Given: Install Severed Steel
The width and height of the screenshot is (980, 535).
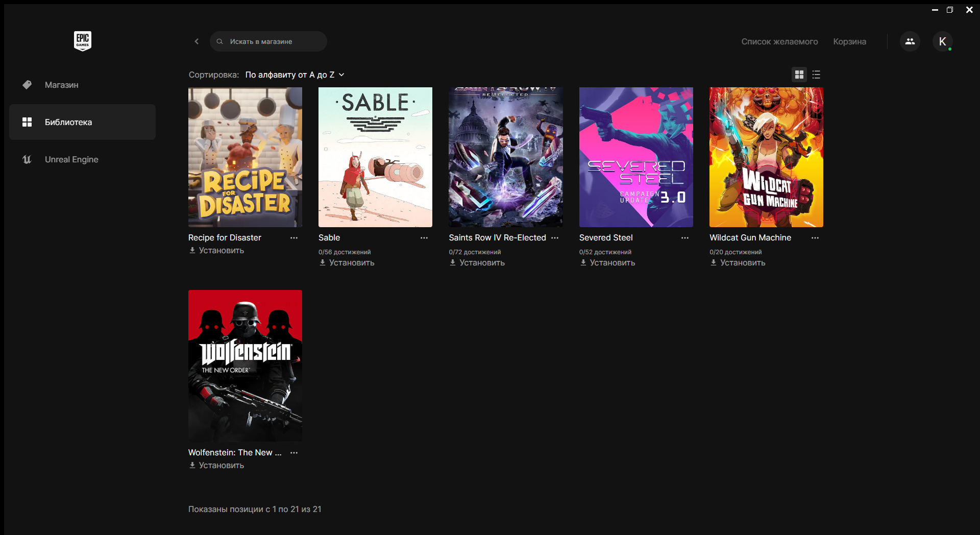Looking at the screenshot, I should tap(607, 262).
